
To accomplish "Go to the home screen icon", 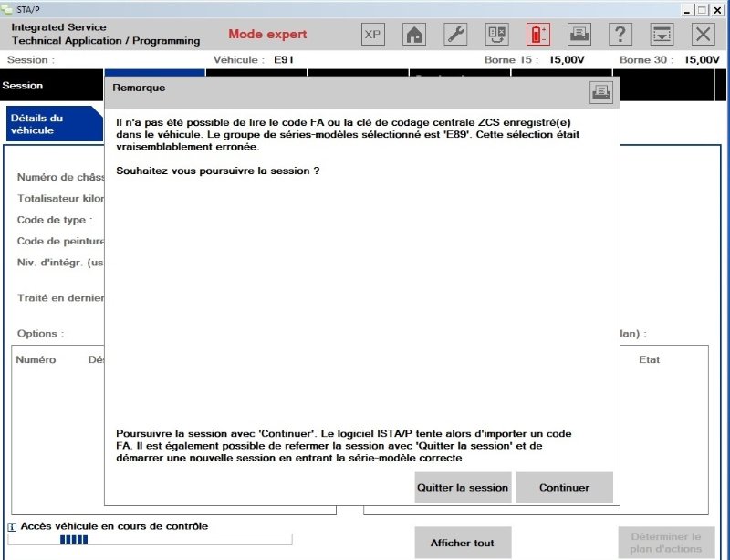I will tap(414, 35).
